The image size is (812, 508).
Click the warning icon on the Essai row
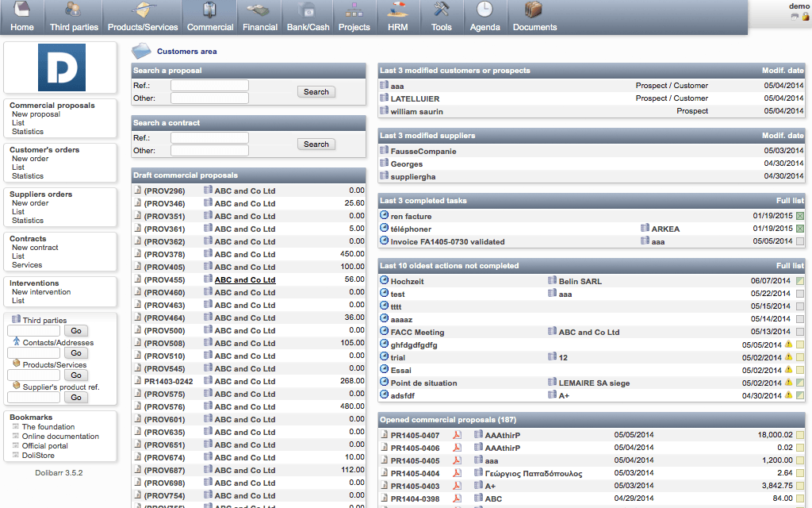[788, 370]
